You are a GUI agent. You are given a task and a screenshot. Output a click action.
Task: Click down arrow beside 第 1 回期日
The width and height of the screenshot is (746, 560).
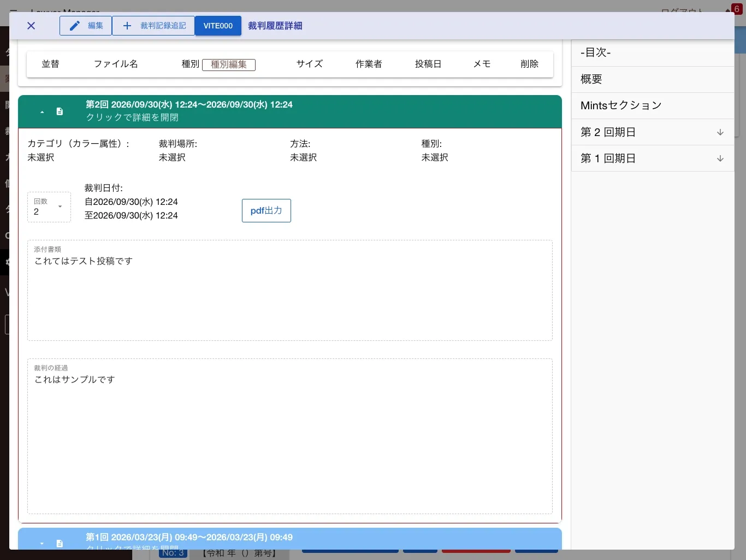tap(720, 158)
